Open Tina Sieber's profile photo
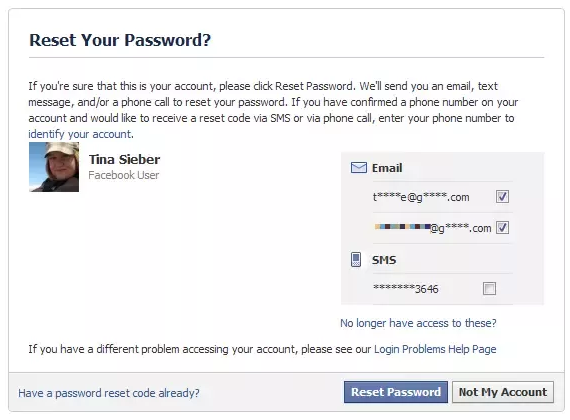This screenshot has width=570, height=420. click(54, 167)
